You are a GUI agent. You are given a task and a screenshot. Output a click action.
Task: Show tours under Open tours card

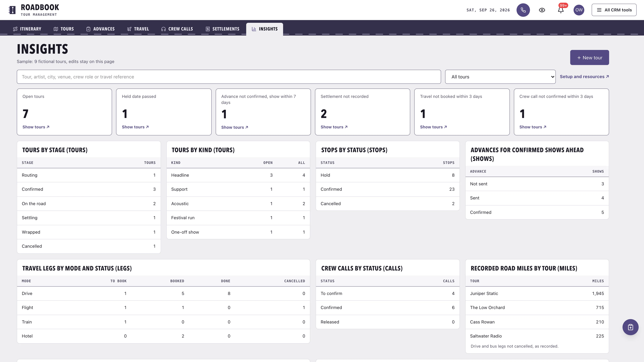36,127
